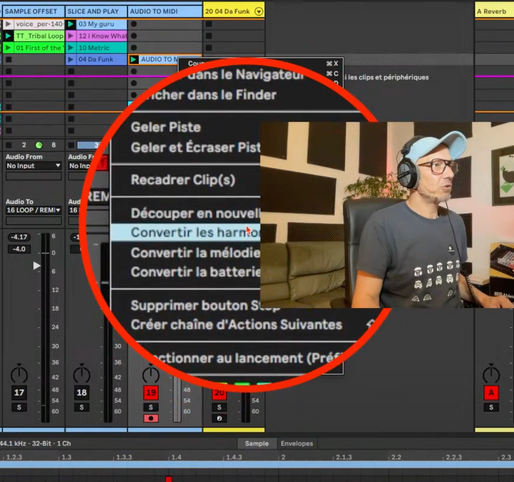Viewport: 514px width, 482px height.
Task: Click AUDIO TO MIDI record circle in the 10 Metric row
Action: [134, 48]
